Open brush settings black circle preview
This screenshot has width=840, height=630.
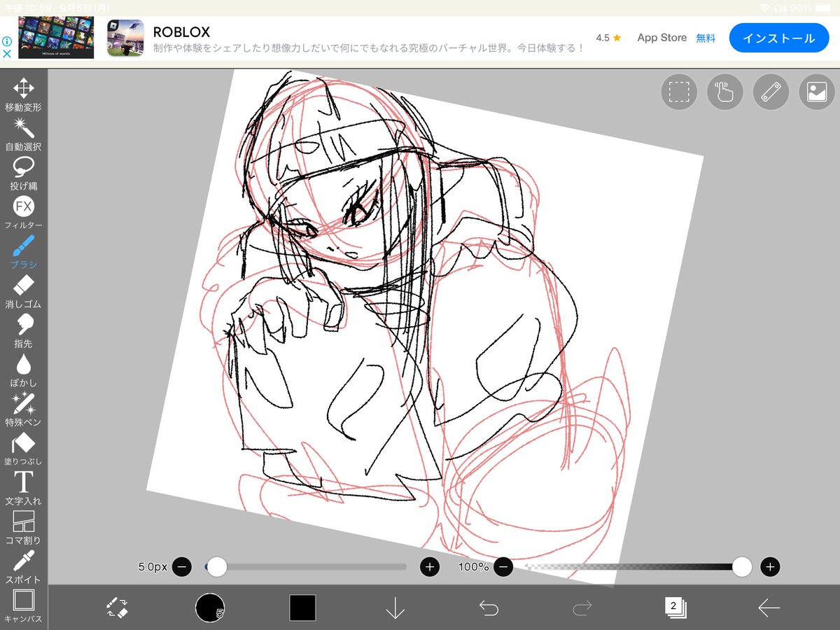coord(209,607)
